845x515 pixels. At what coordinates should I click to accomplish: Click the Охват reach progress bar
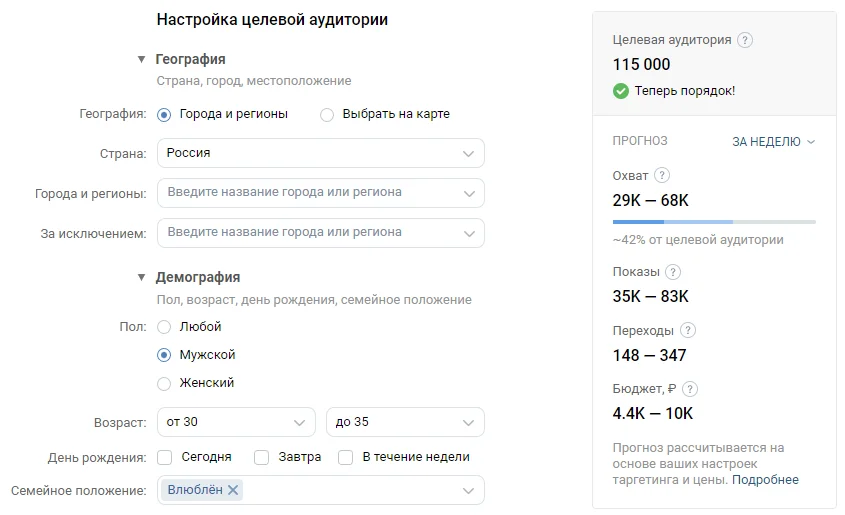(x=713, y=221)
